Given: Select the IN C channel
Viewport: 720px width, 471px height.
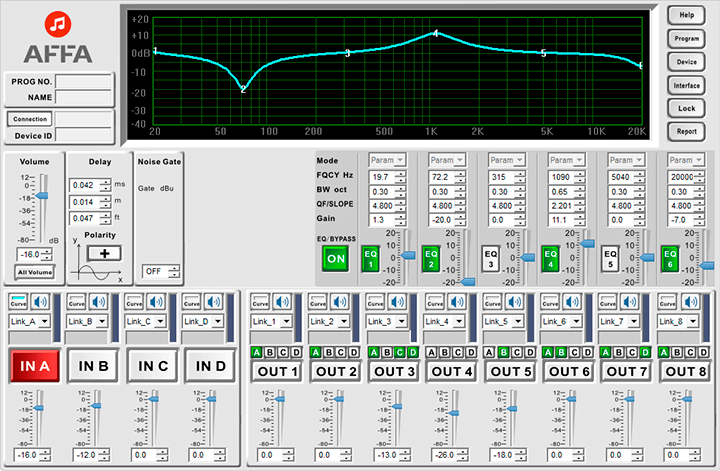Looking at the screenshot, I should pos(153,366).
